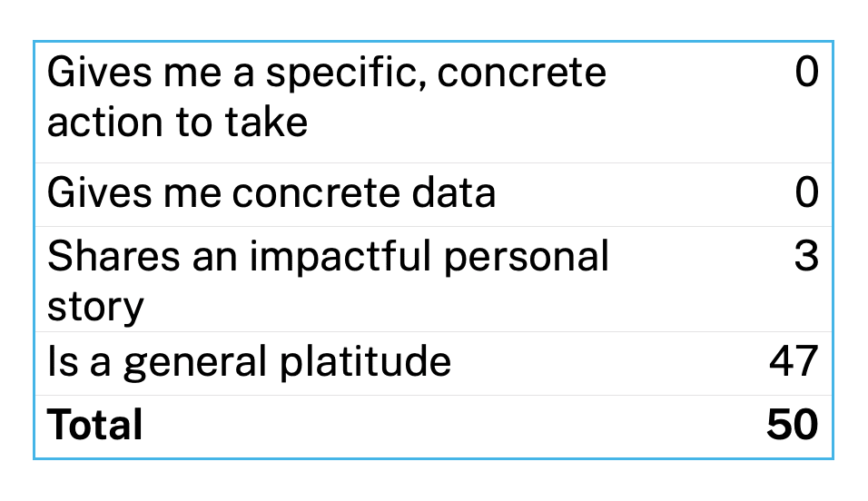The width and height of the screenshot is (868, 501).
Task: Select the 'Gives me a specific, concrete action' row label
Action: pyautogui.click(x=327, y=97)
